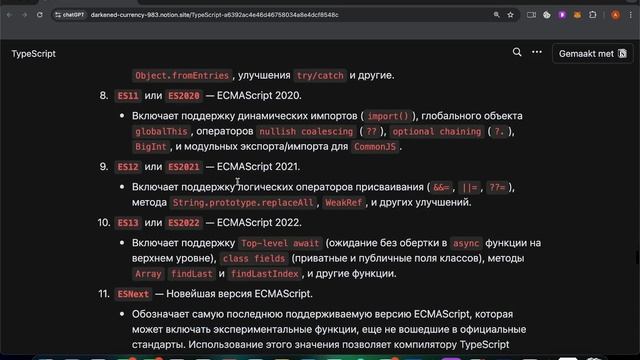Click the text ECMAScript 2021
640x360 pixels.
(x=258, y=167)
